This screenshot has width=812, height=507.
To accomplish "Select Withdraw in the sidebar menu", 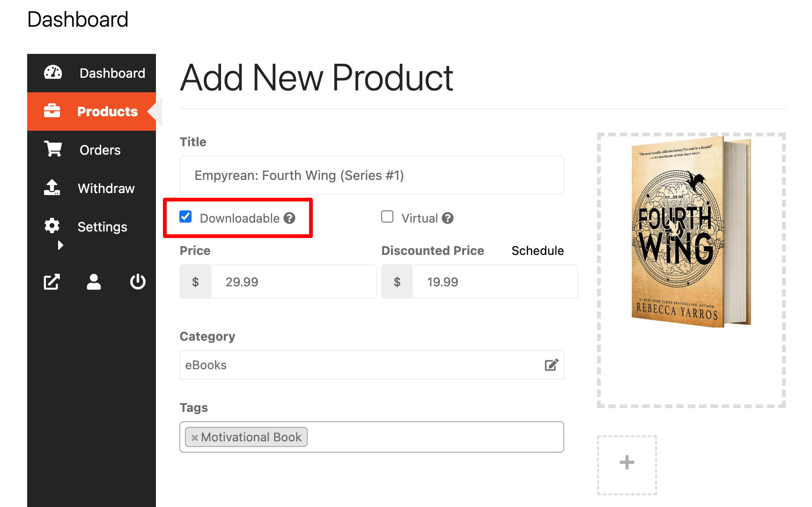I will pyautogui.click(x=106, y=188).
